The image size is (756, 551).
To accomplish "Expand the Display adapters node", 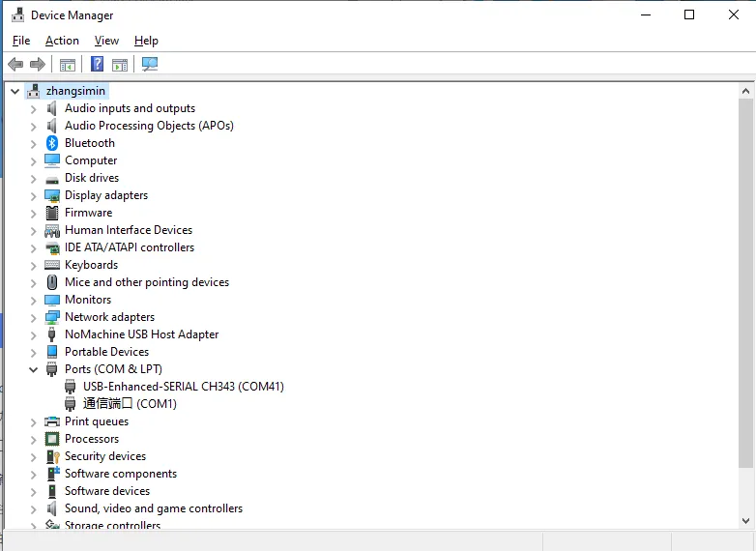I will click(33, 195).
